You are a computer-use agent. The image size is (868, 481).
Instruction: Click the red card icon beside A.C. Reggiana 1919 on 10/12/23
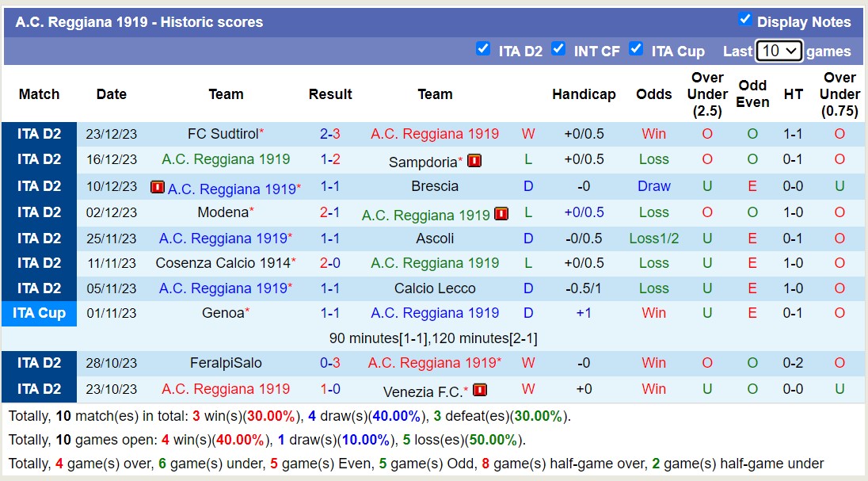click(x=157, y=186)
